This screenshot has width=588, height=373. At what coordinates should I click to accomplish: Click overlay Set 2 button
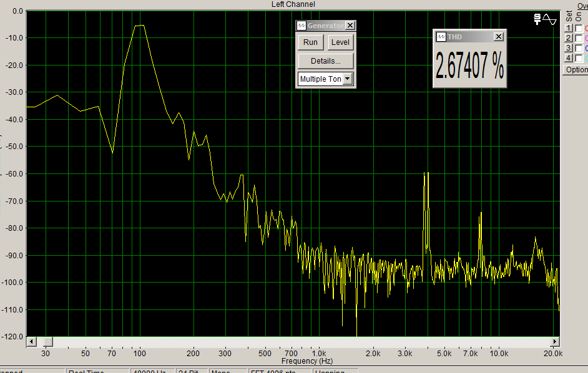click(x=569, y=38)
